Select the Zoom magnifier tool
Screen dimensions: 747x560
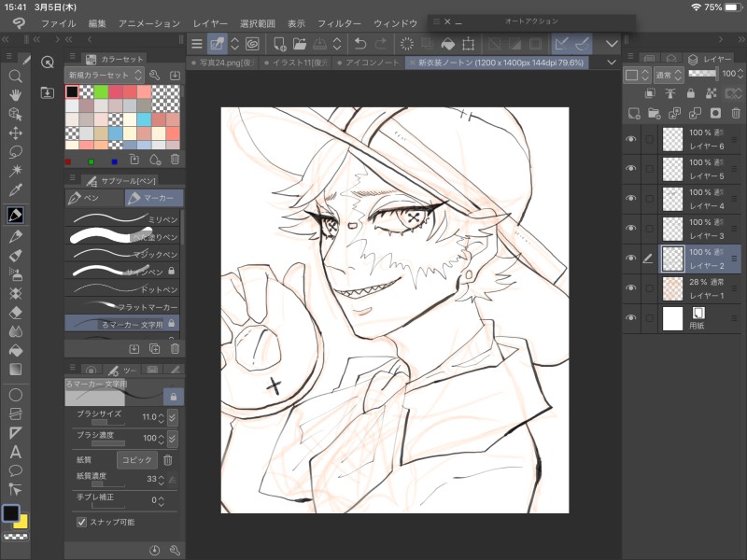click(15, 77)
